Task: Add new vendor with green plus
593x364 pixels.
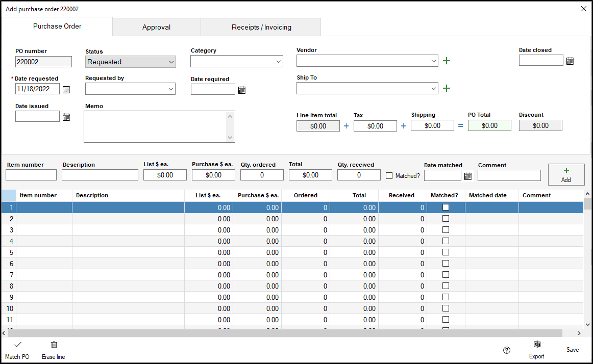Action: (x=447, y=61)
